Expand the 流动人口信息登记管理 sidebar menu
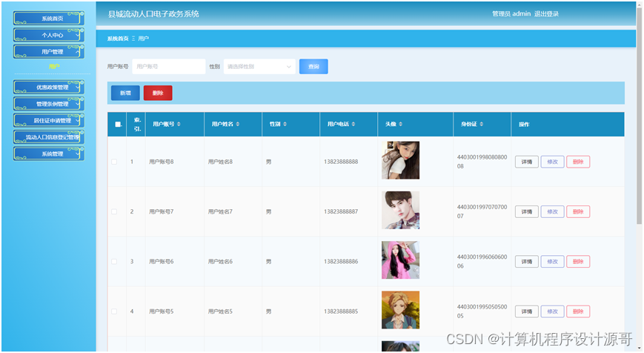This screenshot has height=353, width=644. [49, 137]
